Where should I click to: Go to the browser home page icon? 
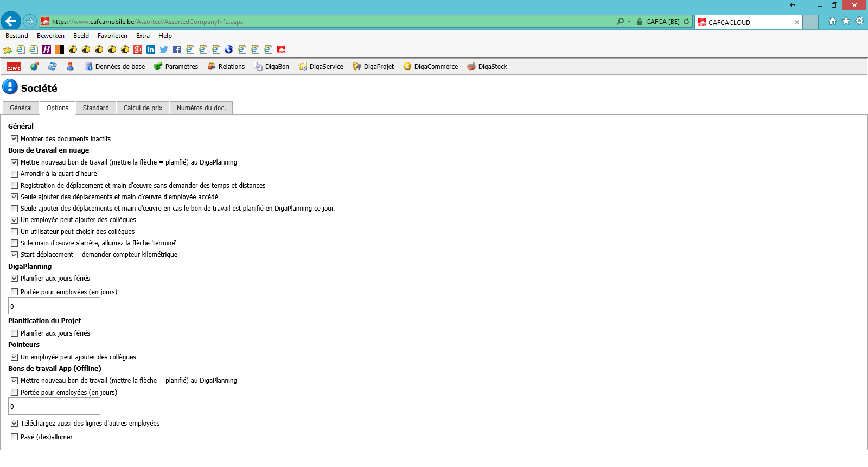click(833, 21)
